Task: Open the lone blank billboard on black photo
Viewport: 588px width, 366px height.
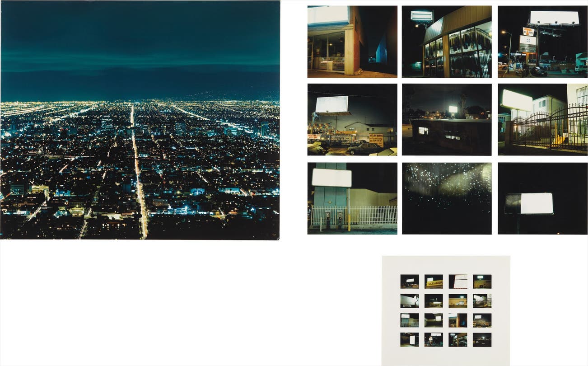Action: (x=542, y=198)
